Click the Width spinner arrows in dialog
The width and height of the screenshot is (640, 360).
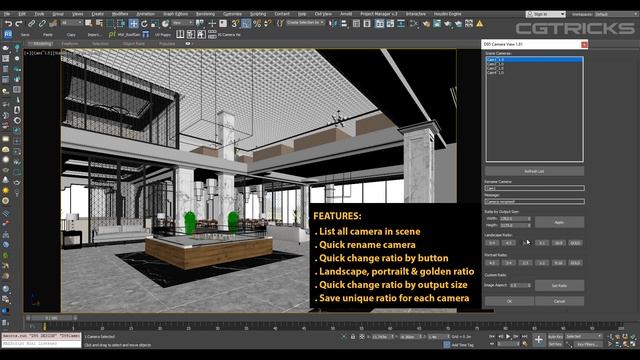tap(529, 219)
